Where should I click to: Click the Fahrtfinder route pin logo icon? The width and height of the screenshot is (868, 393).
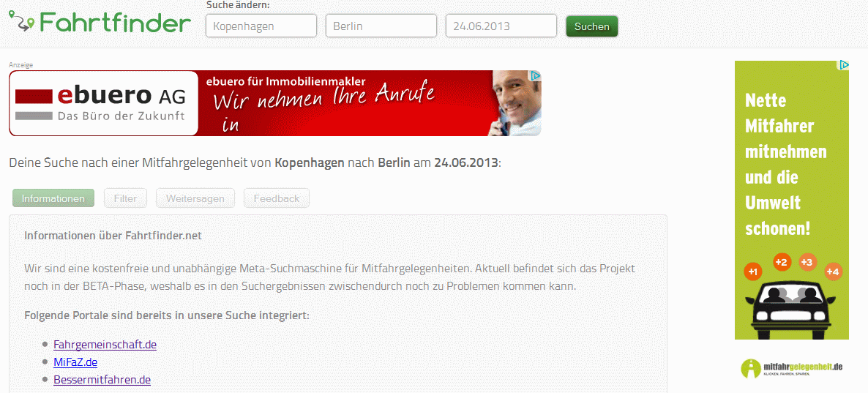pyautogui.click(x=21, y=22)
